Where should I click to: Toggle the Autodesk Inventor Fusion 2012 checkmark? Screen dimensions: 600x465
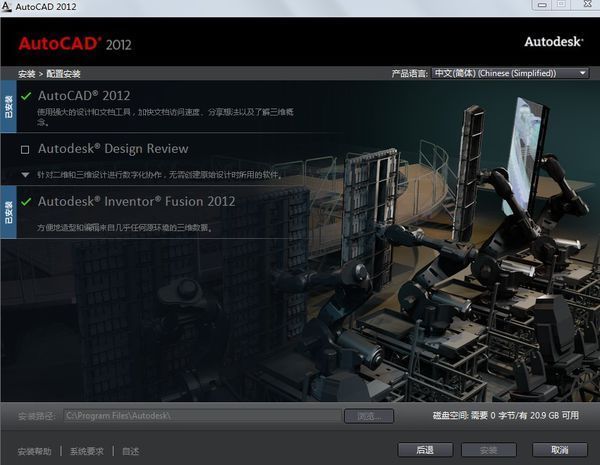click(26, 202)
